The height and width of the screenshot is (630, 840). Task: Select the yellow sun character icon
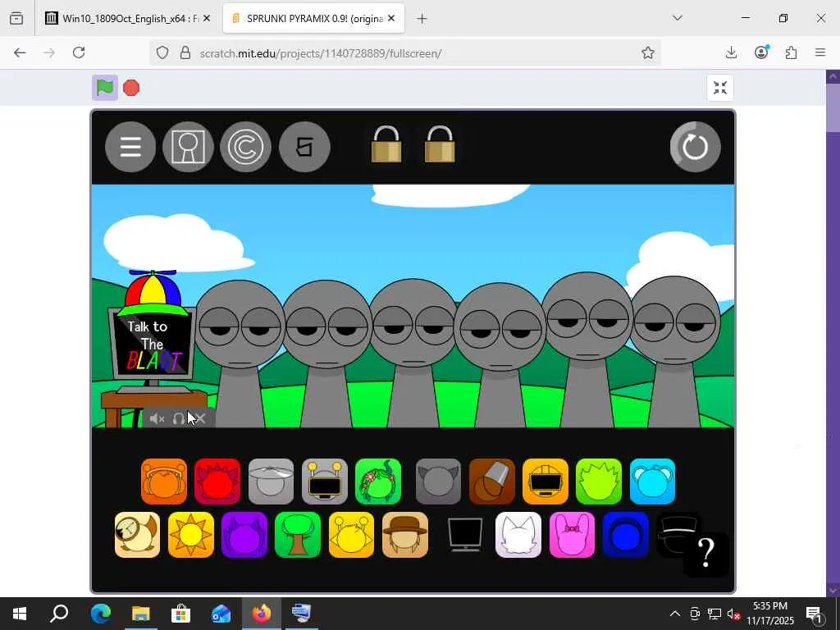pyautogui.click(x=190, y=535)
